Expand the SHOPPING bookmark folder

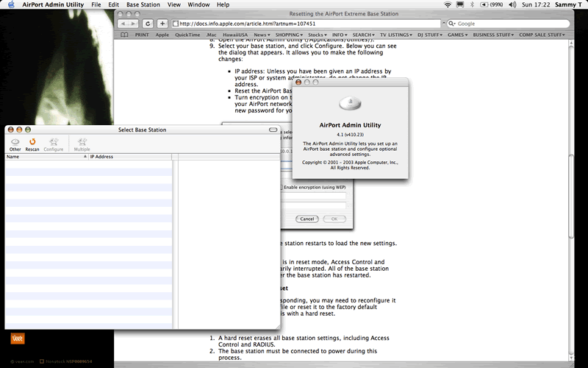[289, 35]
